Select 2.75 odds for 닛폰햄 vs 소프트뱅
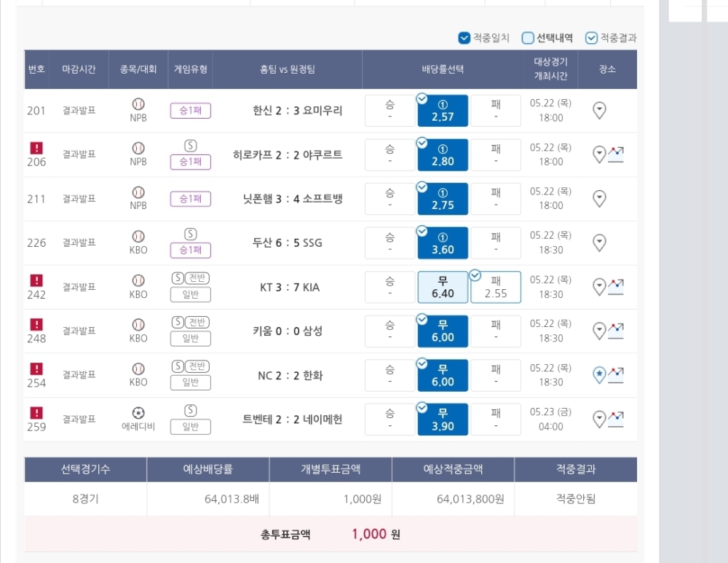This screenshot has width=728, height=563. tap(443, 199)
